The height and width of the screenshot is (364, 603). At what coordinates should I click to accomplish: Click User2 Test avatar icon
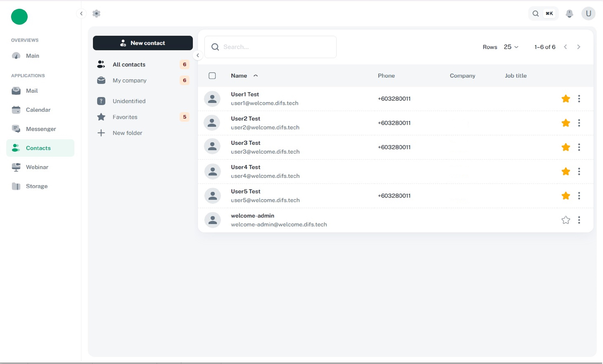click(212, 123)
